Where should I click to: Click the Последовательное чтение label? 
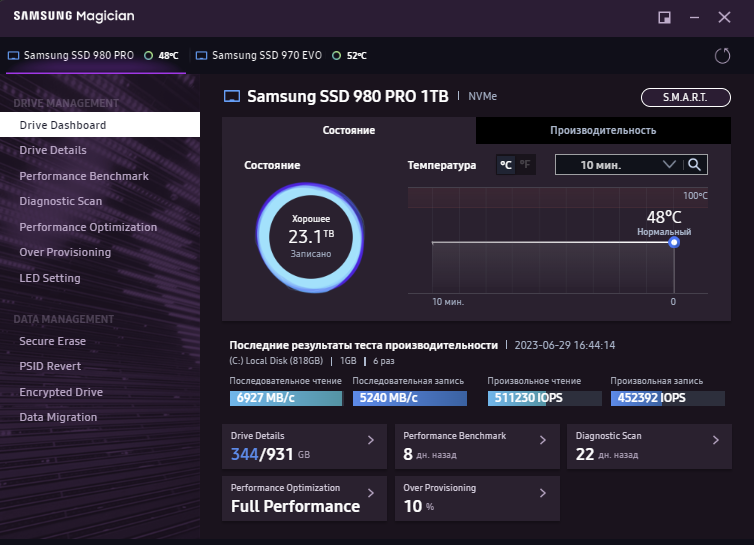pyautogui.click(x=286, y=381)
